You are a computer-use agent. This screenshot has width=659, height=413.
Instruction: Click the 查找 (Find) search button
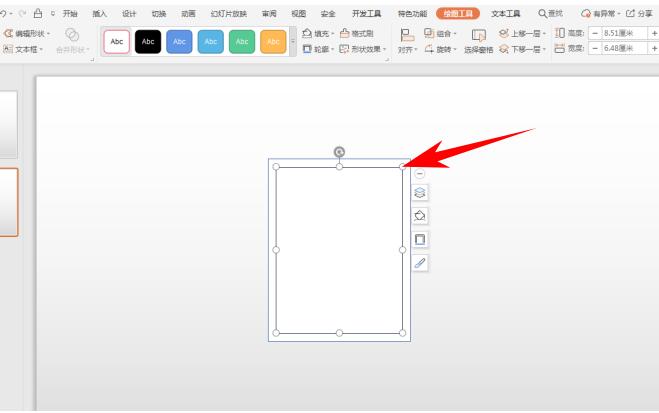[550, 14]
